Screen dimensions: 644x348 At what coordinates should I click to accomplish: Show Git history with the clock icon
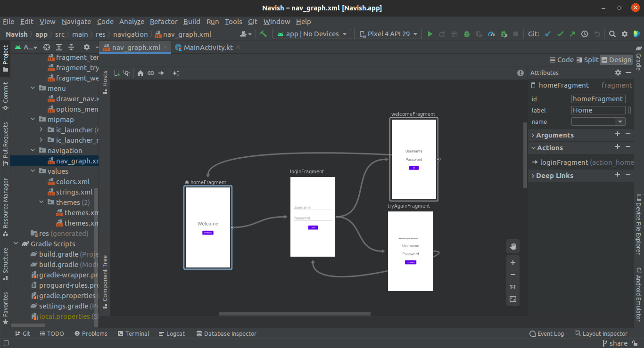pos(585,34)
